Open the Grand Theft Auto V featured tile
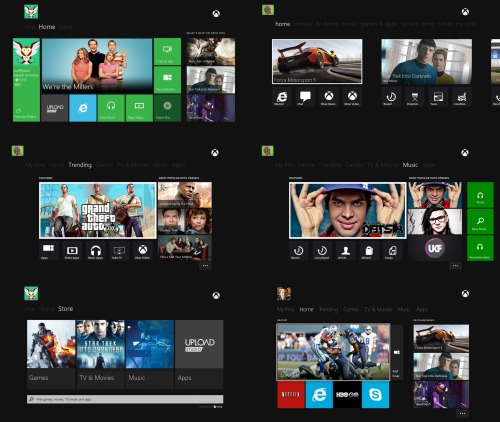This screenshot has width=500, height=422. (x=98, y=210)
